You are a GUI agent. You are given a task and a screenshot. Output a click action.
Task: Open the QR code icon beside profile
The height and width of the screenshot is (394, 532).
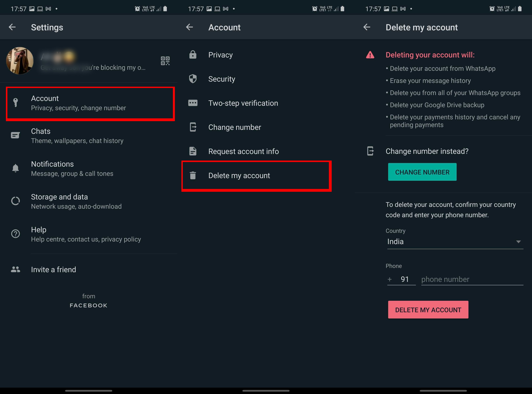165,61
